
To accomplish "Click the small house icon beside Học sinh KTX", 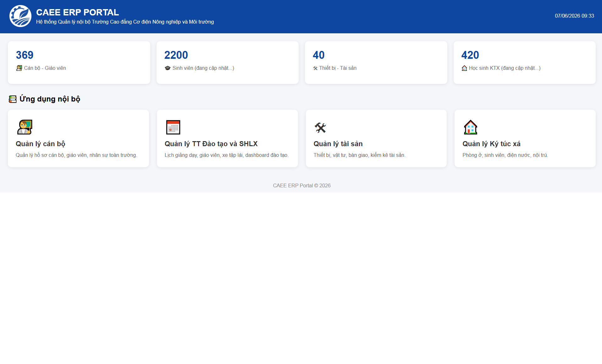I will click(464, 68).
